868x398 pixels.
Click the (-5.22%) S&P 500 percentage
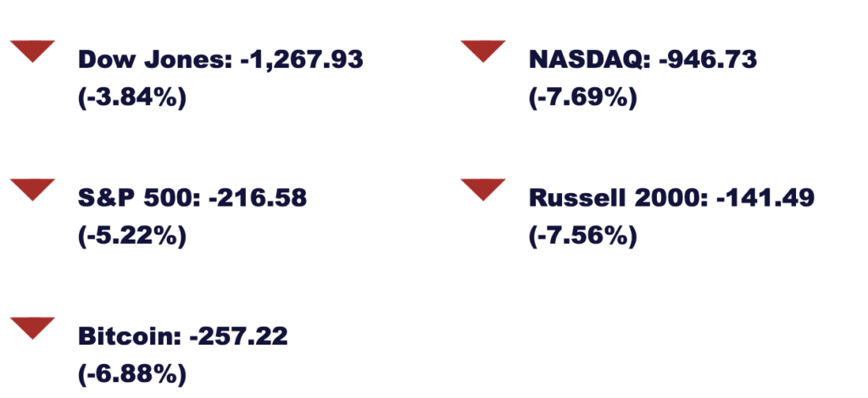click(132, 238)
